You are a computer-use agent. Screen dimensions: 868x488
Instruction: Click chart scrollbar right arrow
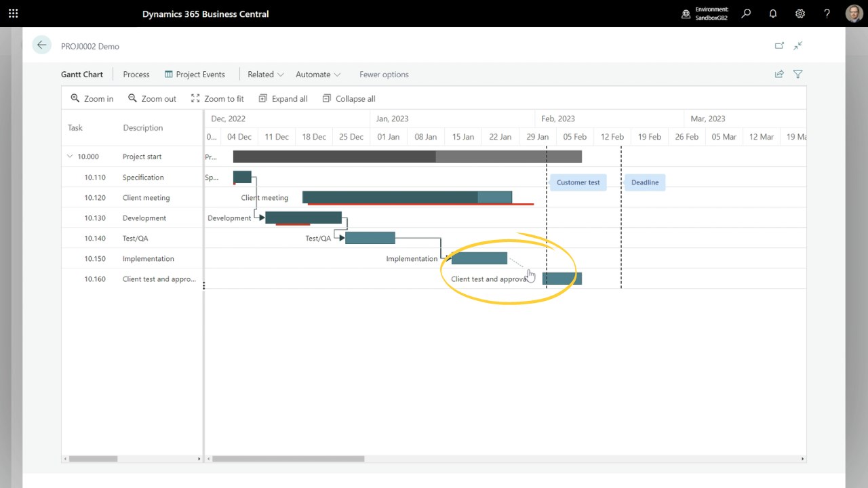pyautogui.click(x=803, y=459)
